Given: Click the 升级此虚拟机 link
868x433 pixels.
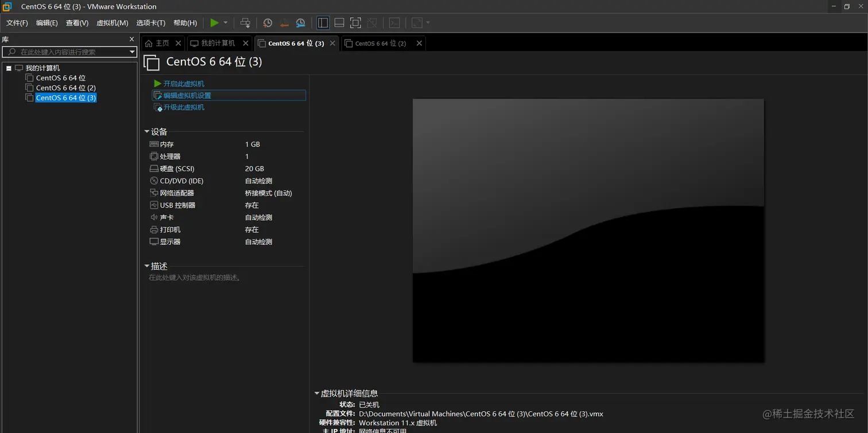Looking at the screenshot, I should tap(184, 107).
